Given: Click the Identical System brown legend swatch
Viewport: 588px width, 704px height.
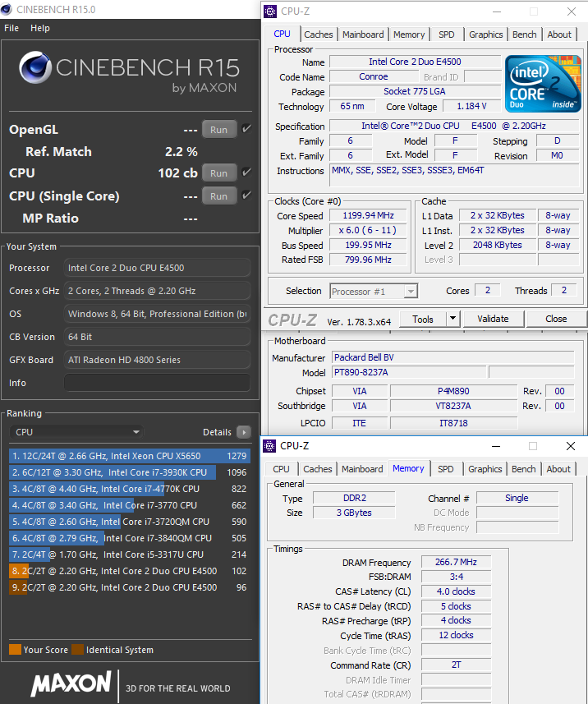Looking at the screenshot, I should tap(78, 649).
